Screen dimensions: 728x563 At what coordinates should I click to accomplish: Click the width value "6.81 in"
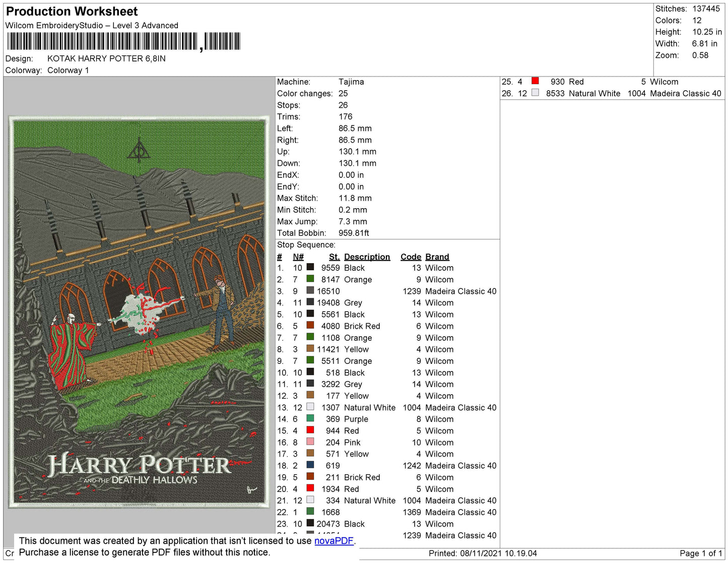(705, 44)
